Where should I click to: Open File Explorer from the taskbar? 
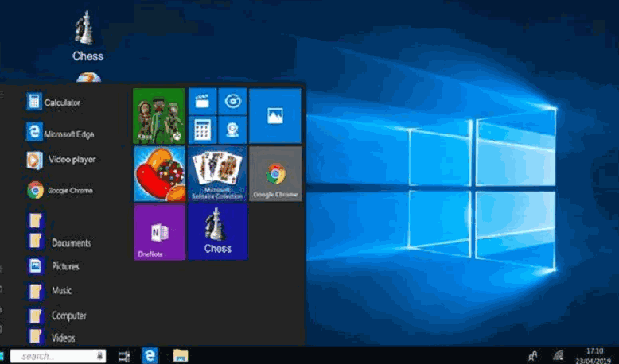click(181, 356)
